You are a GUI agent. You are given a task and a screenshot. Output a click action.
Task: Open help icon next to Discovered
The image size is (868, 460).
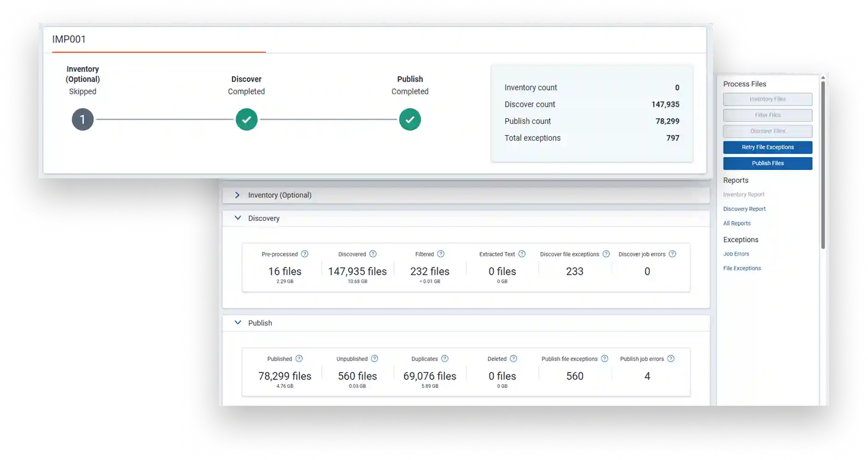(x=373, y=254)
